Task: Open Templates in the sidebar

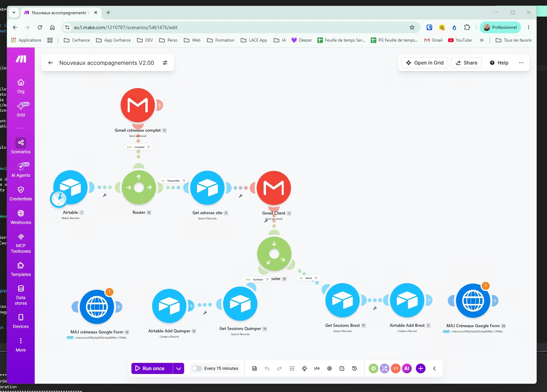Action: click(21, 269)
